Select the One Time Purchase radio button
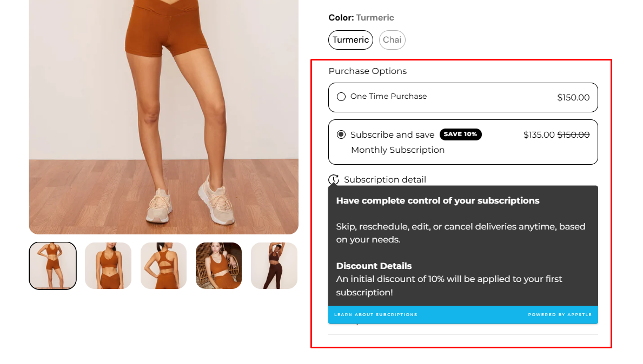The height and width of the screenshot is (364, 643). [341, 97]
